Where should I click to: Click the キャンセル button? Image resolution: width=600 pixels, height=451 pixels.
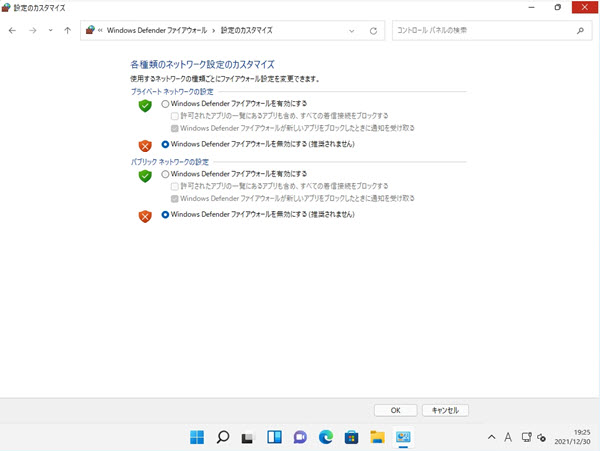[445, 410]
